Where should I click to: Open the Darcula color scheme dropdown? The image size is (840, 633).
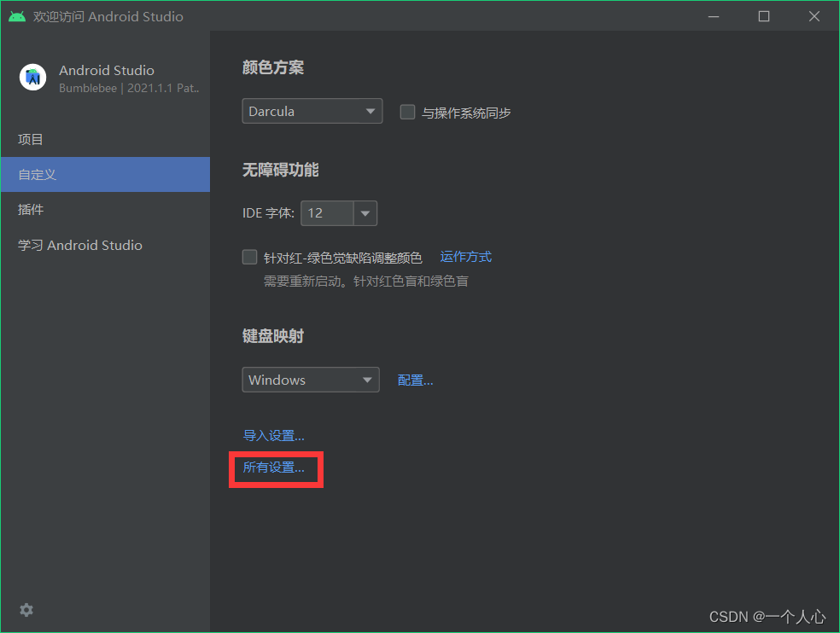[x=312, y=111]
